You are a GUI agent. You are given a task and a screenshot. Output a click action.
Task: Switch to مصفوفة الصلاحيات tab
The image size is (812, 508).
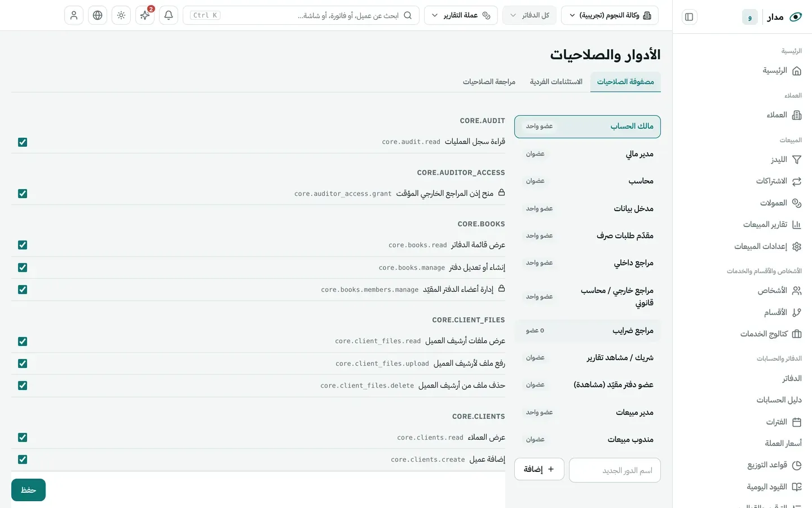[x=625, y=82]
